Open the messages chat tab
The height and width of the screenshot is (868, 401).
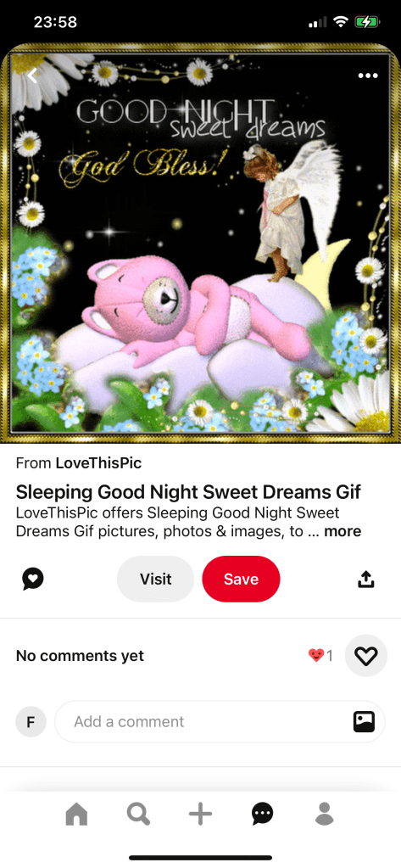click(262, 815)
